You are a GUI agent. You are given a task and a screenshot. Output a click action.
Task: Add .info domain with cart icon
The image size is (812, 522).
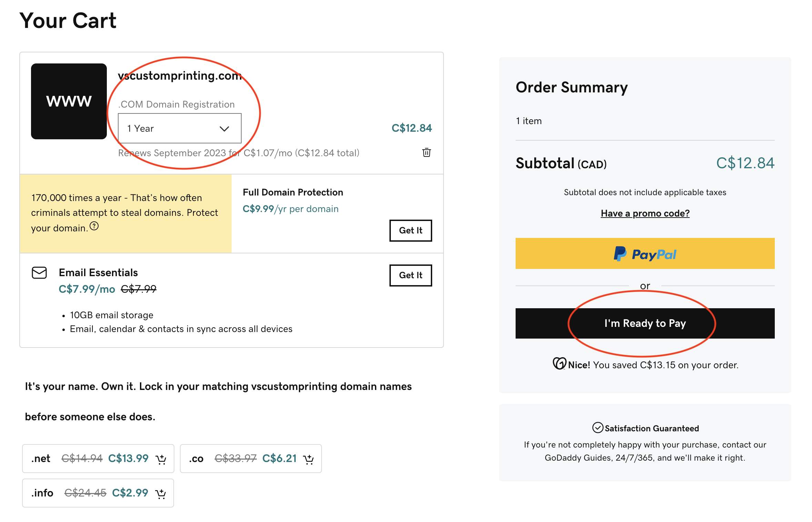pos(161,493)
